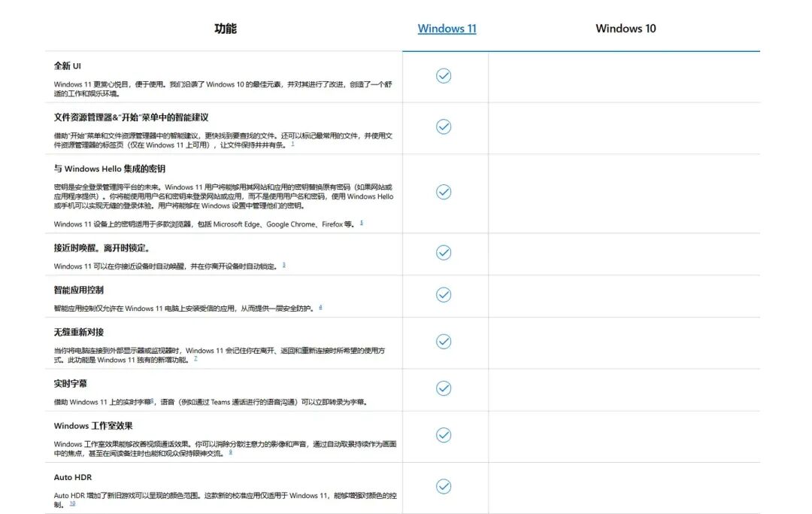This screenshot has height=514, width=812.
Task: Open footnote 4 after 一层安全防护
Action: pyautogui.click(x=320, y=307)
